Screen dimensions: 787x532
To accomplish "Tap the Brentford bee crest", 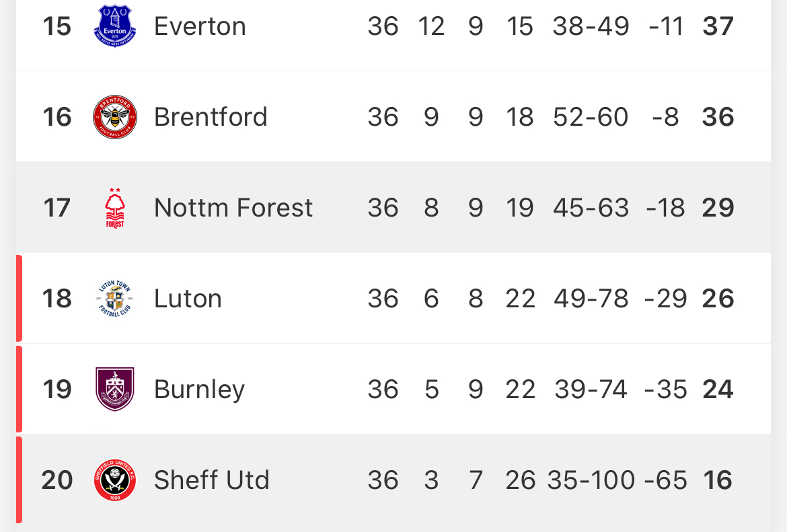I will tap(115, 117).
